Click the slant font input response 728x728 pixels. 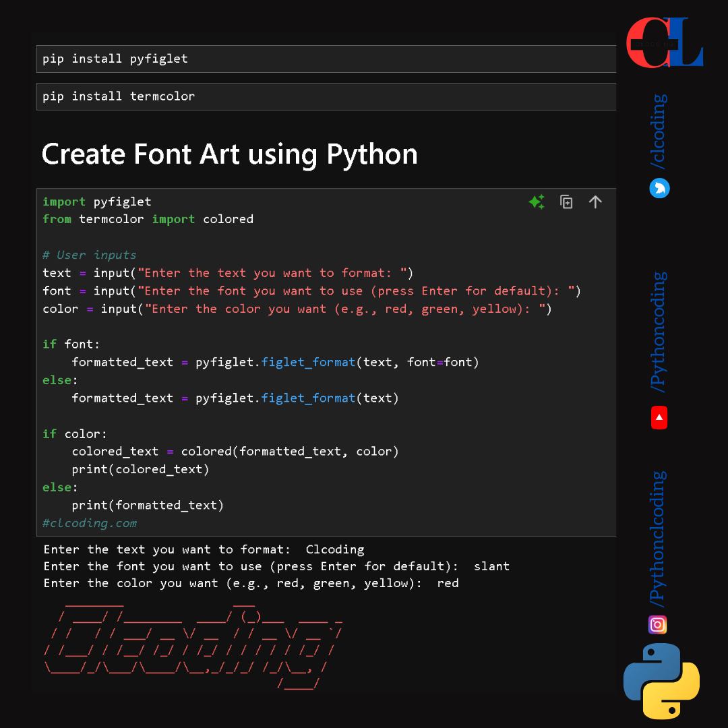tap(491, 566)
